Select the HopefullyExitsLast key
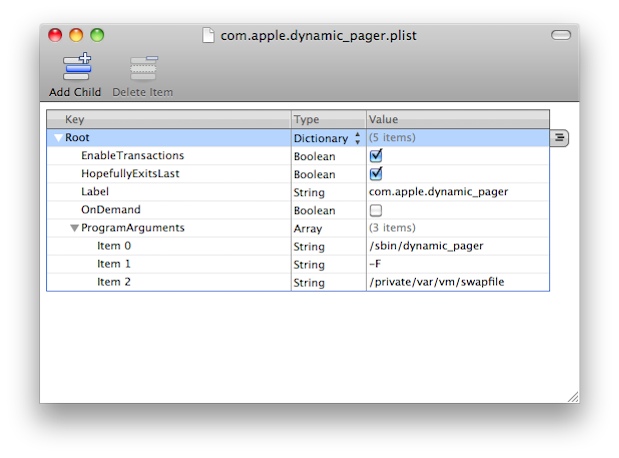 click(x=130, y=174)
